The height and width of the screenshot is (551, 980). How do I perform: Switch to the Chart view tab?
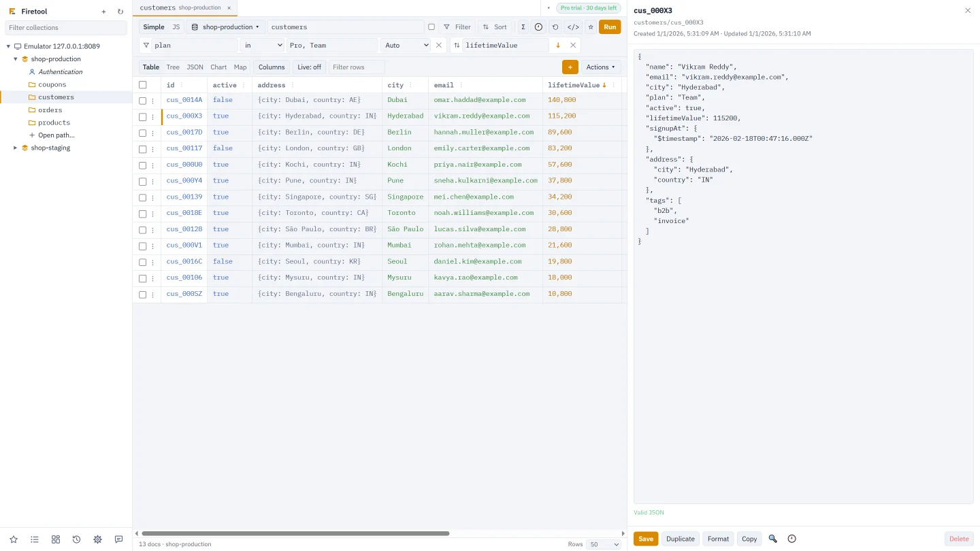point(218,67)
